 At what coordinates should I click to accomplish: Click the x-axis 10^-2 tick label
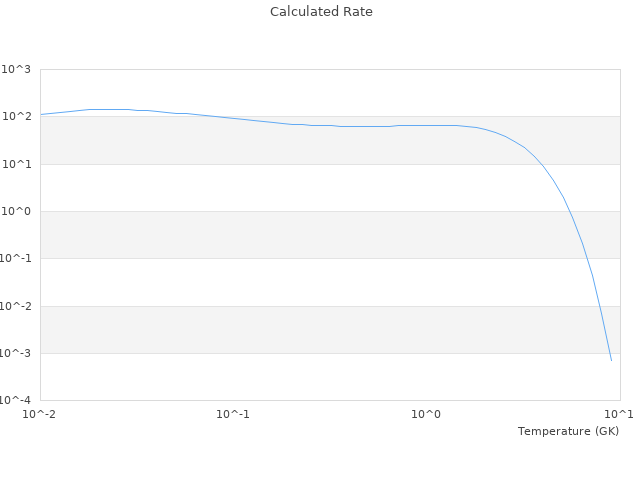(40, 414)
